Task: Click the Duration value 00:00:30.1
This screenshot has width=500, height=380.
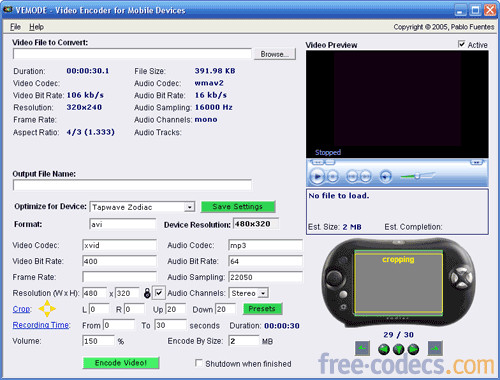Action: coord(88,71)
